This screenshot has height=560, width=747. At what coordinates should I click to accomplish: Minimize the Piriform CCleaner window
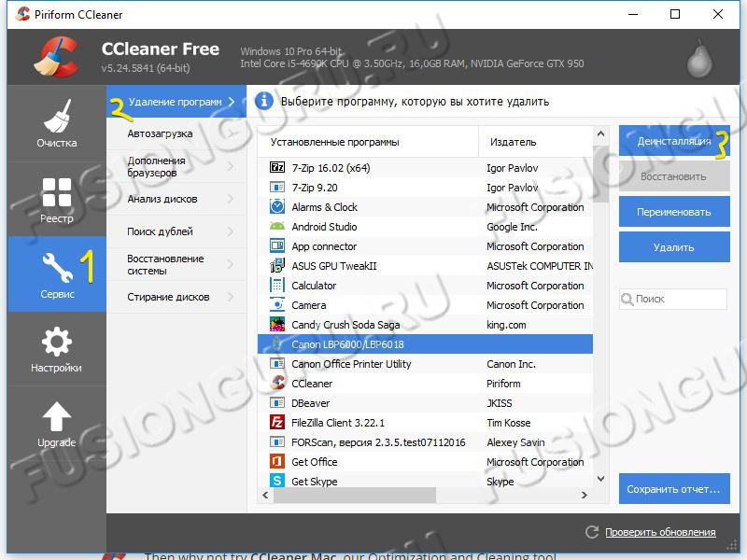point(633,14)
